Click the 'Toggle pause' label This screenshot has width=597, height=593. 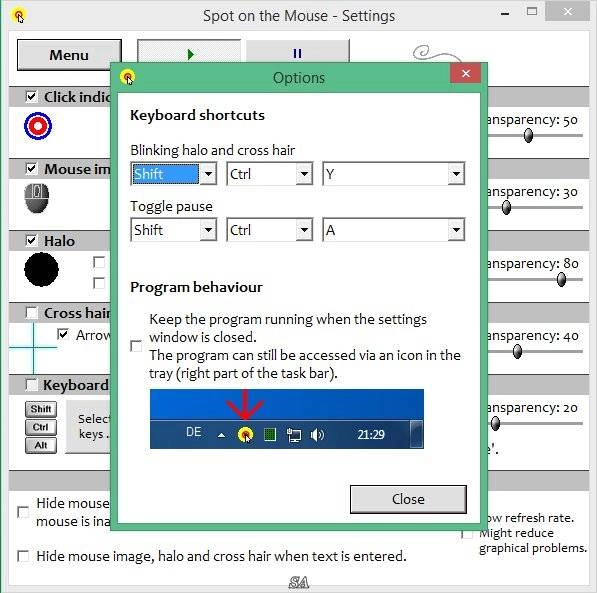(171, 206)
